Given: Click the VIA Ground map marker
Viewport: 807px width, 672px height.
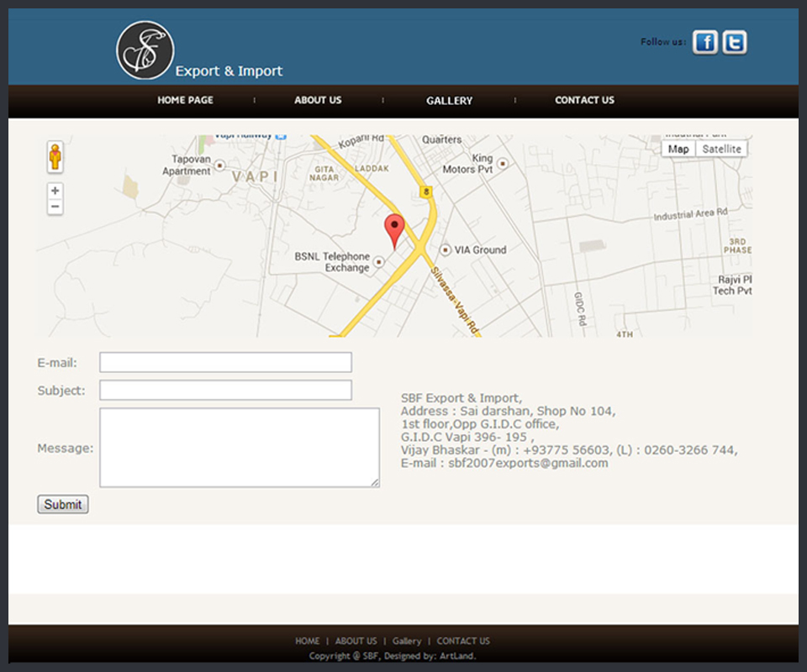Looking at the screenshot, I should click(446, 249).
